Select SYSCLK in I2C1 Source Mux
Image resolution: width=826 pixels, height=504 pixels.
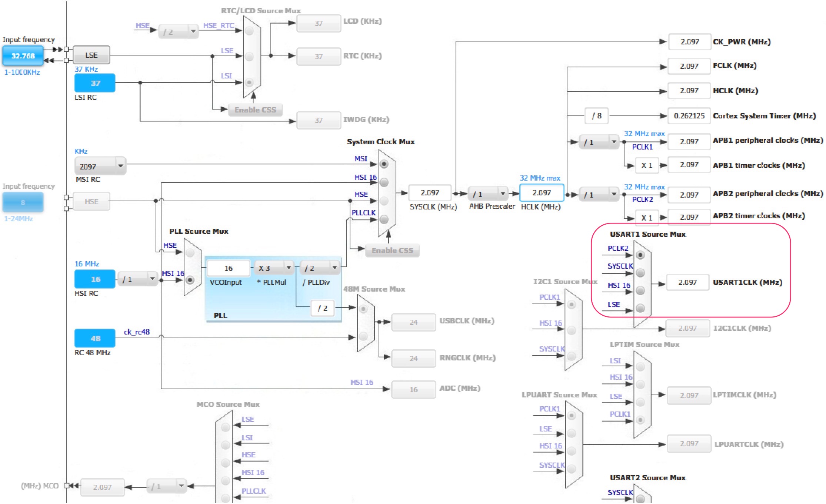tap(572, 356)
